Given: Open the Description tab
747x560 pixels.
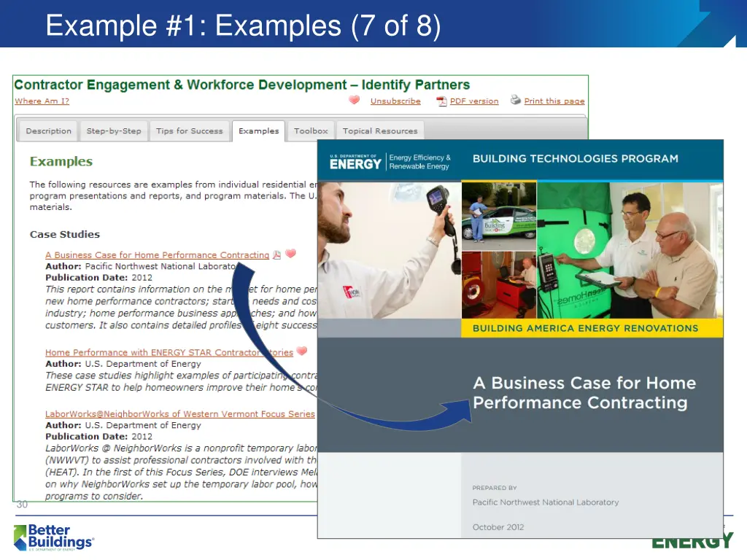Looking at the screenshot, I should pyautogui.click(x=49, y=131).
